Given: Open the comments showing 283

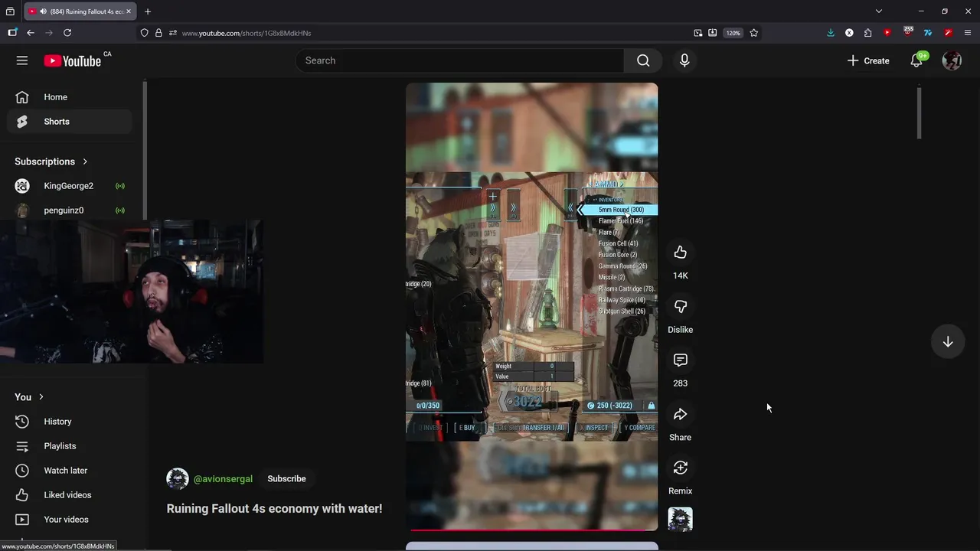Looking at the screenshot, I should 680,360.
